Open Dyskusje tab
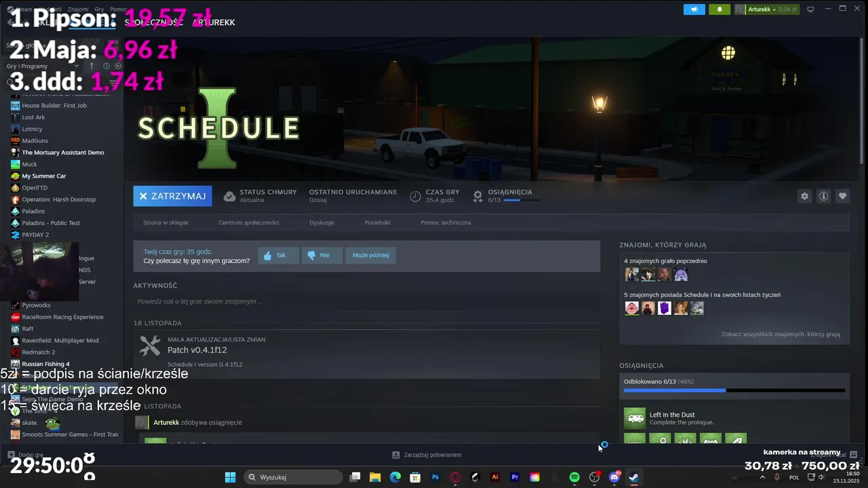 321,222
